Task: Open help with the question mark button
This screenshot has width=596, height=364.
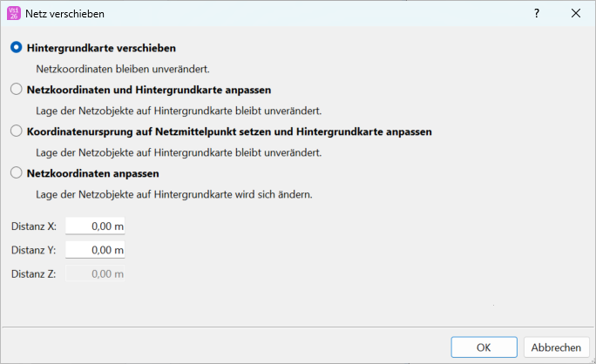Action: point(535,13)
